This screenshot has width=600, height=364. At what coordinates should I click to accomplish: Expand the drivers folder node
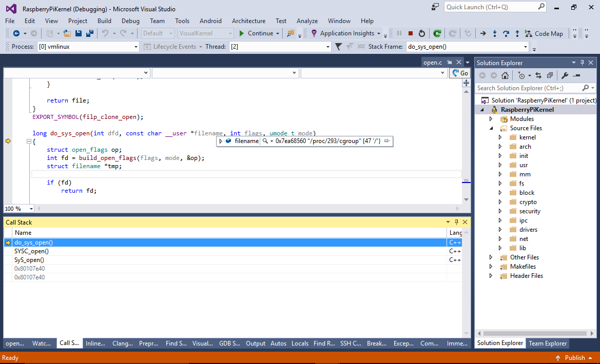500,229
